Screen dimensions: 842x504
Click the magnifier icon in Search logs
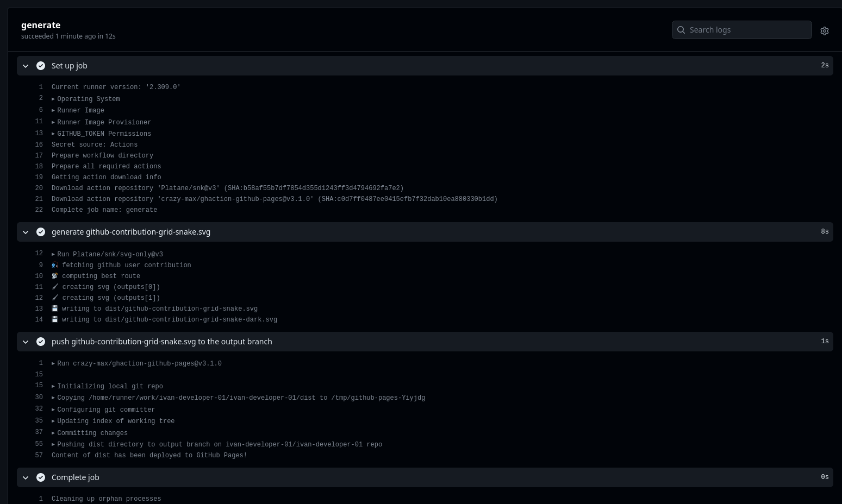(x=681, y=30)
